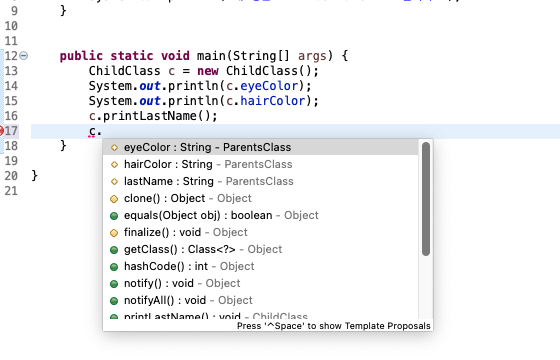Click the finalize() protected method icon

[114, 233]
